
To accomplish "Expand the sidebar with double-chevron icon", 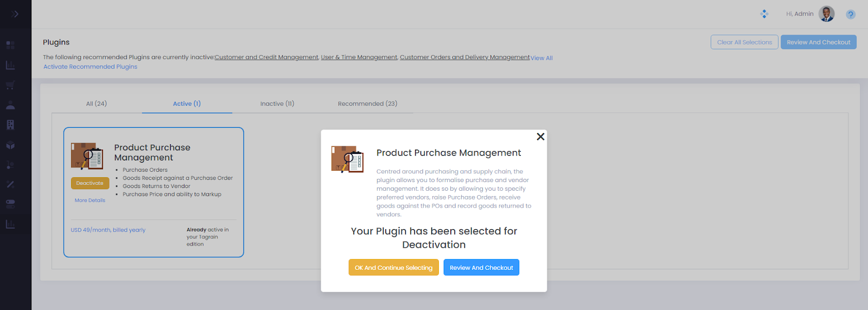I will tap(15, 14).
